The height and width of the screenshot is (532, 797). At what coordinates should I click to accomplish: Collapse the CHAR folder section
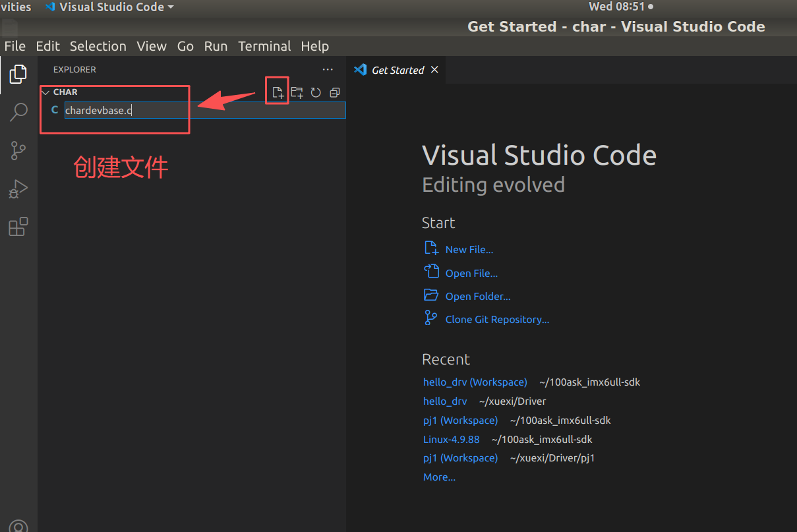tap(45, 92)
